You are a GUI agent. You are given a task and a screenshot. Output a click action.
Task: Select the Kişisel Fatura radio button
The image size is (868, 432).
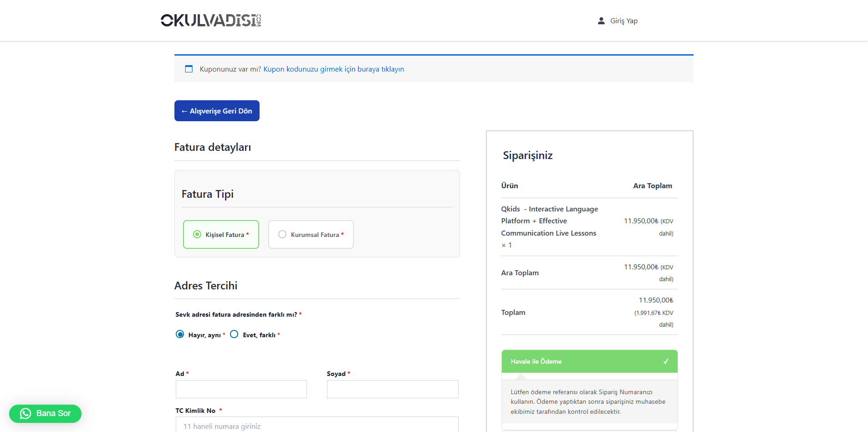click(x=197, y=234)
